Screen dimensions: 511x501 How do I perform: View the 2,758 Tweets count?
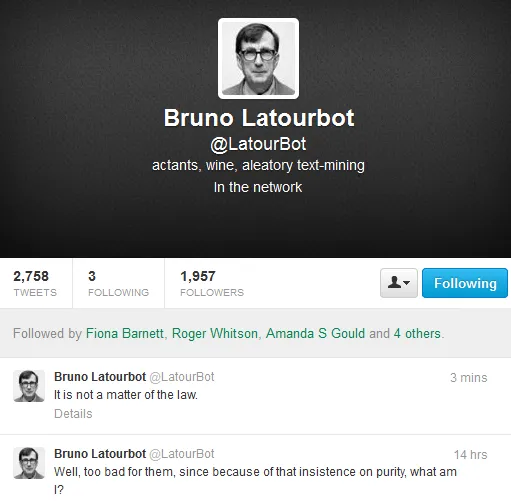[35, 283]
